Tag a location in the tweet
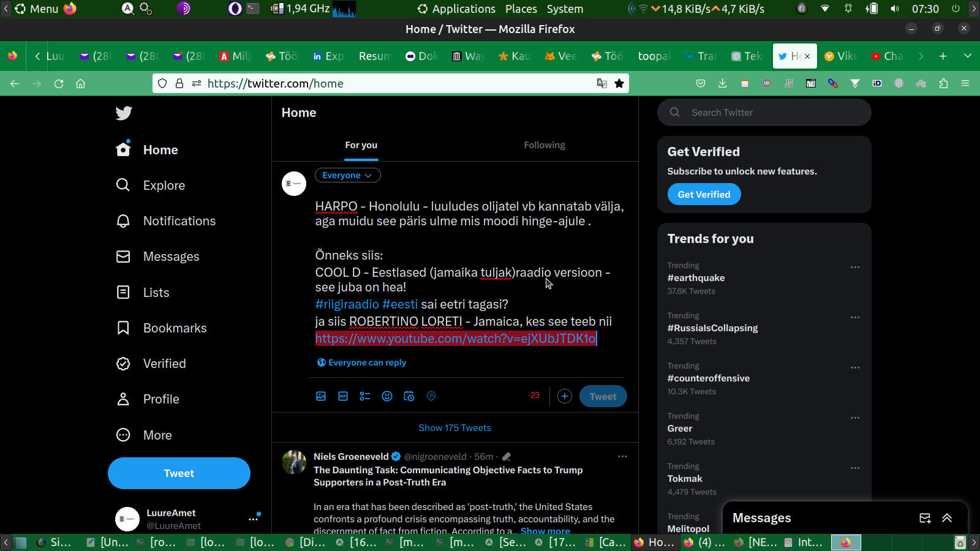This screenshot has height=551, width=980. pyautogui.click(x=431, y=396)
